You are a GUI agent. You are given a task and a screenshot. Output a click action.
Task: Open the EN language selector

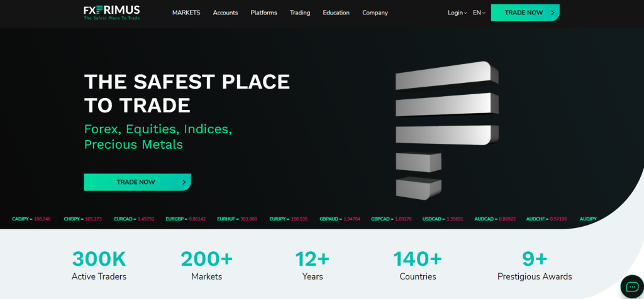tap(479, 13)
